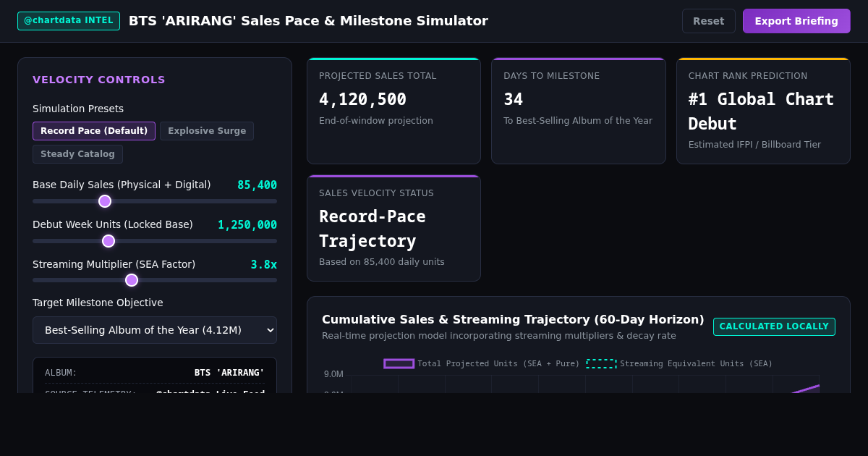Viewport: 868px width, 456px height.
Task: Click the Streaming Multiplier slider handle
Action: pyautogui.click(x=132, y=280)
